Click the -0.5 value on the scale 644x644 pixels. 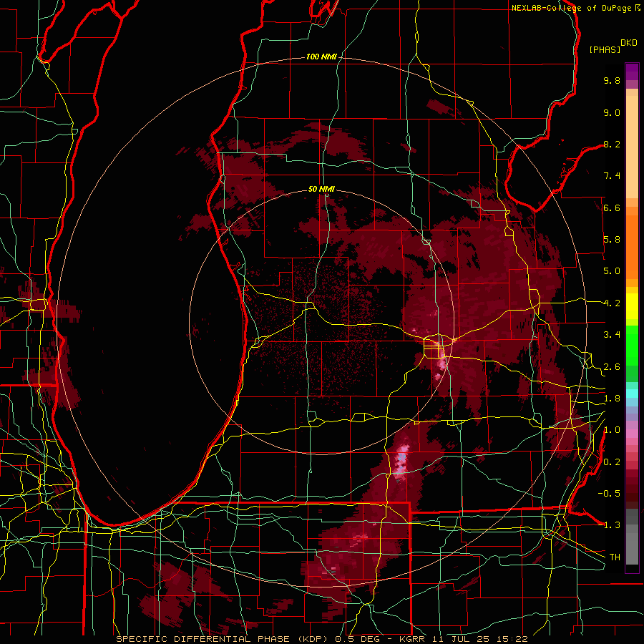click(x=609, y=493)
